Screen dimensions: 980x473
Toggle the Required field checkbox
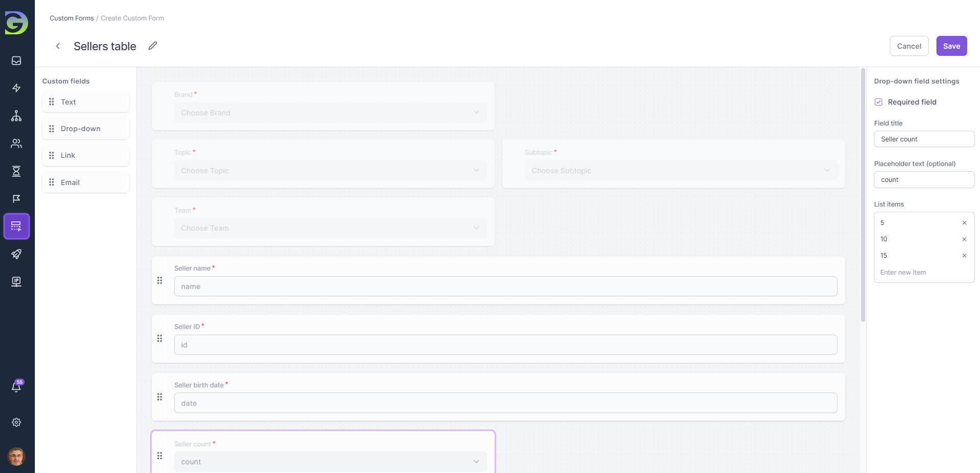click(879, 102)
